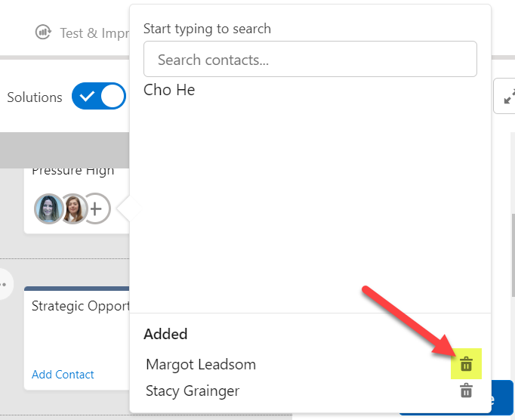The height and width of the screenshot is (420, 515).
Task: Focus the Search contacts input field
Action: pyautogui.click(x=310, y=59)
